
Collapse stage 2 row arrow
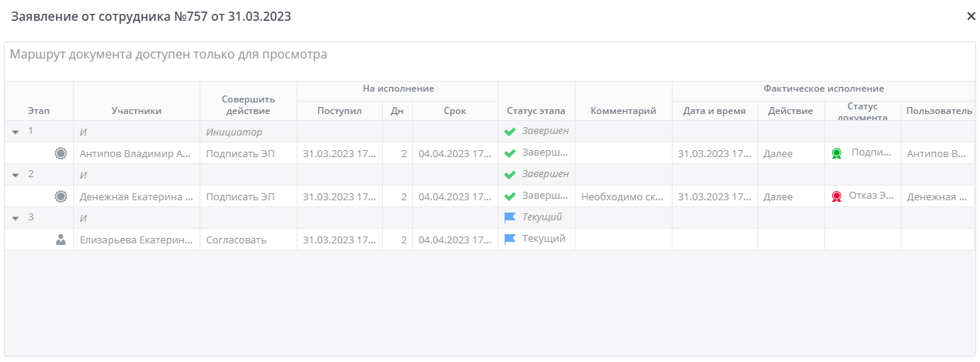tap(15, 175)
